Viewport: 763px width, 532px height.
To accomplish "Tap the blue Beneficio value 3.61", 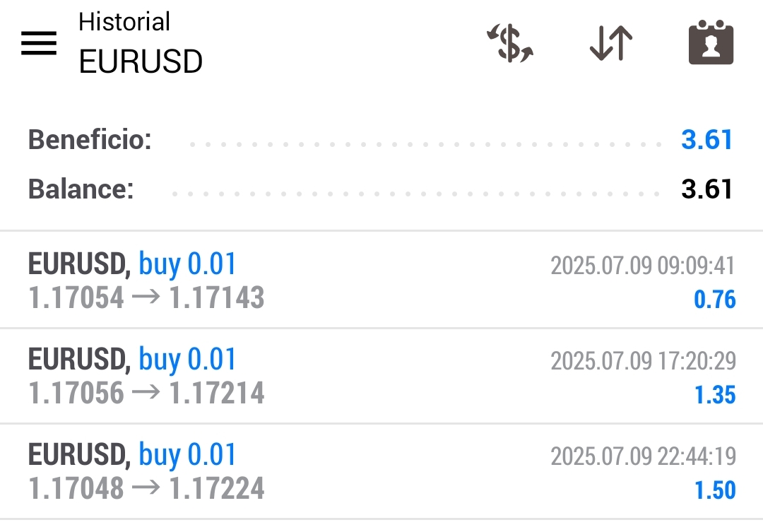I will click(706, 140).
